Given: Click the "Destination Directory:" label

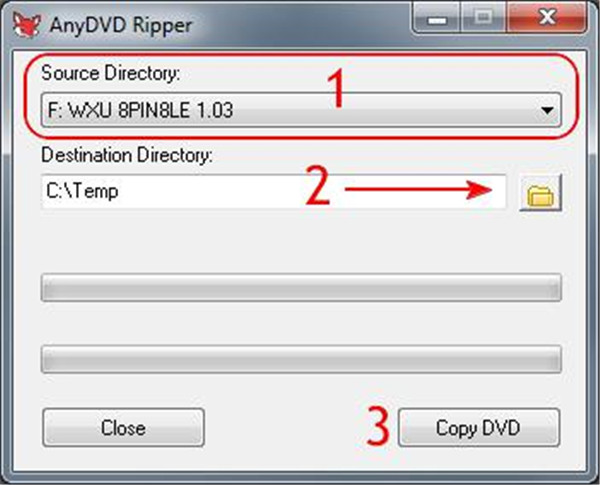Looking at the screenshot, I should click(x=127, y=155).
